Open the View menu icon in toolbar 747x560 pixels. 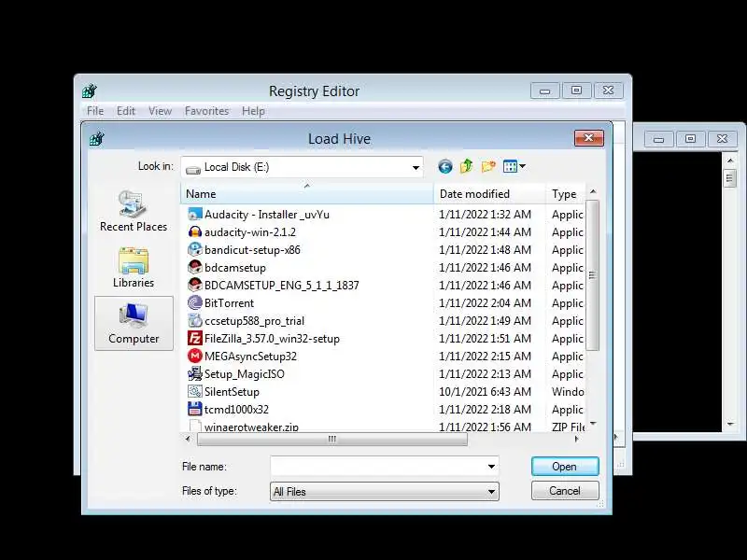[514, 166]
